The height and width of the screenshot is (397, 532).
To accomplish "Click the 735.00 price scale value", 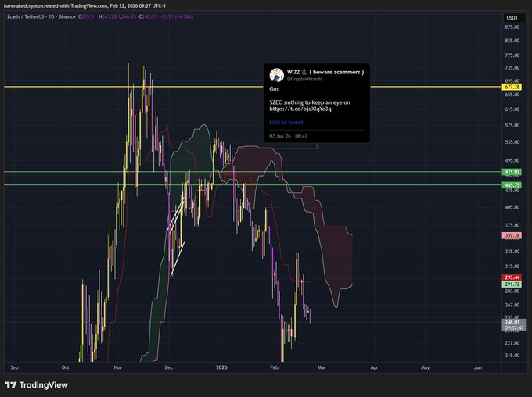I will click(x=512, y=68).
